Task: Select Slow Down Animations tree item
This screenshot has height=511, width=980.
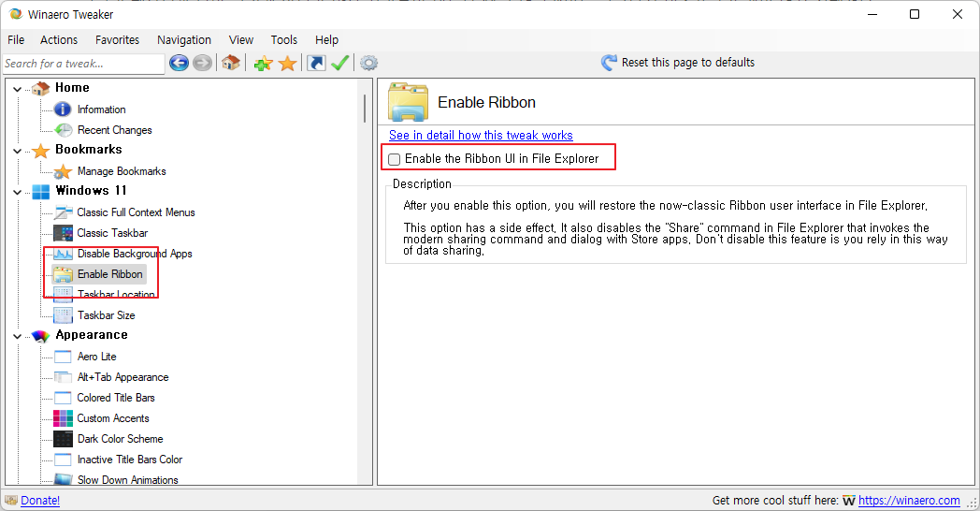Action: click(x=128, y=480)
